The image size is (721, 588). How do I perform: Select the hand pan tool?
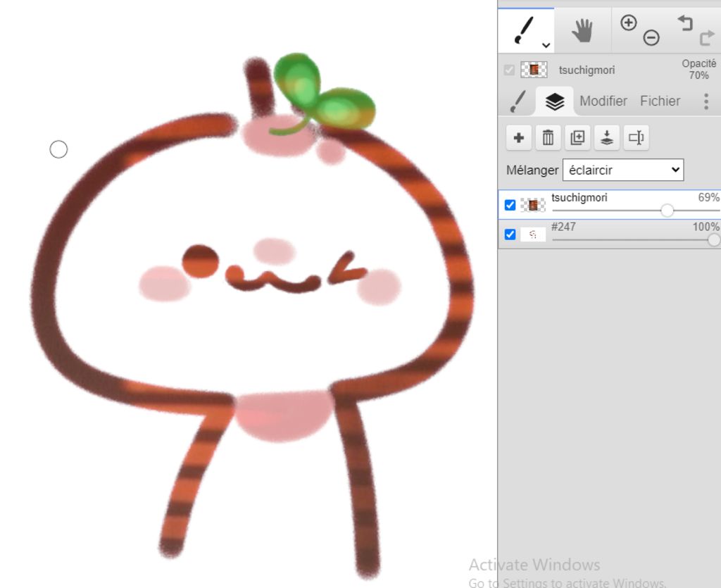pyautogui.click(x=582, y=31)
